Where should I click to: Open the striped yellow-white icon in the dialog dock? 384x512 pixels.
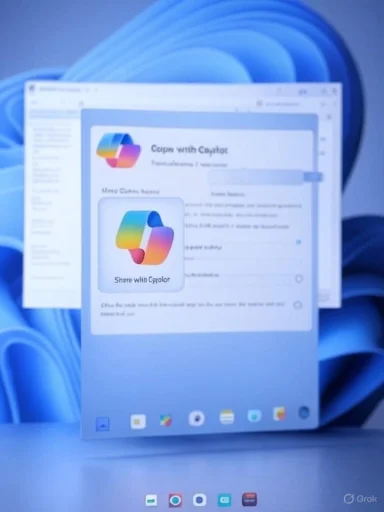pos(227,417)
